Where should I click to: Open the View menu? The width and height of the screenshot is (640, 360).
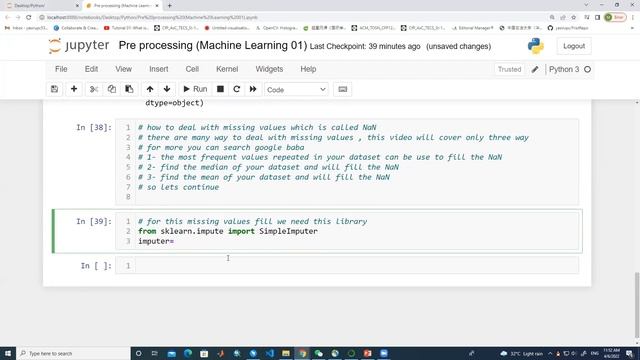pyautogui.click(x=123, y=69)
